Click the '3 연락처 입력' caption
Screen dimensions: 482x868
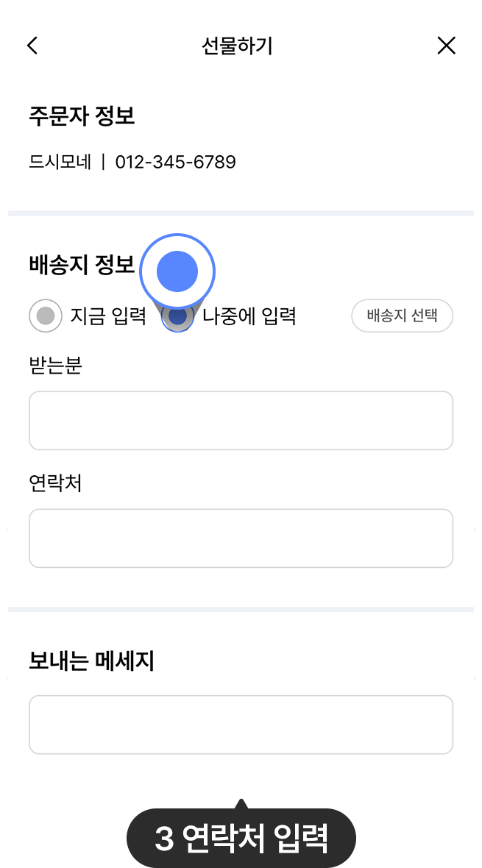coord(241,839)
